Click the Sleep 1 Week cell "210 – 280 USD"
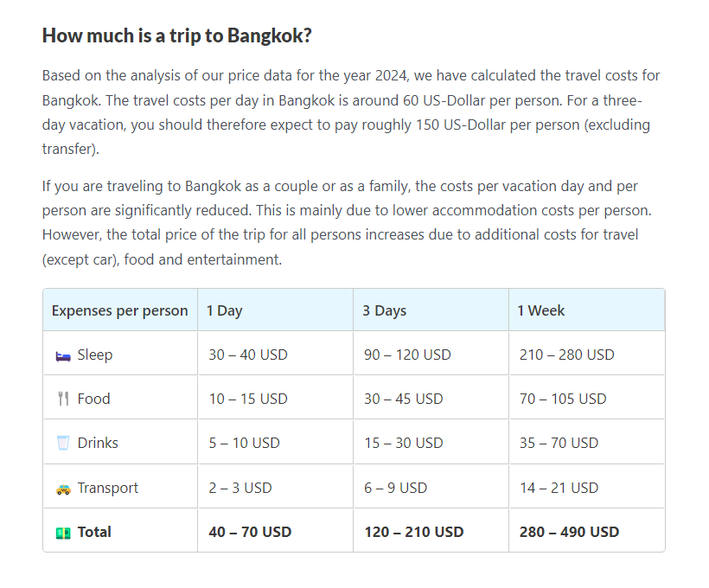Screen dimensions: 709x588 (566, 355)
